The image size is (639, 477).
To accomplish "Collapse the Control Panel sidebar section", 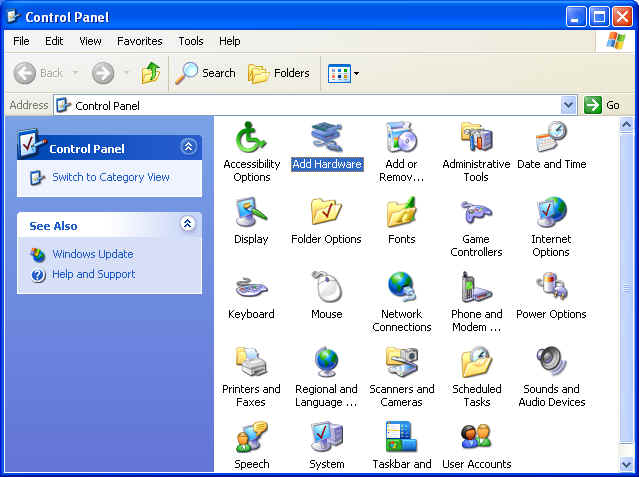I will point(188,147).
